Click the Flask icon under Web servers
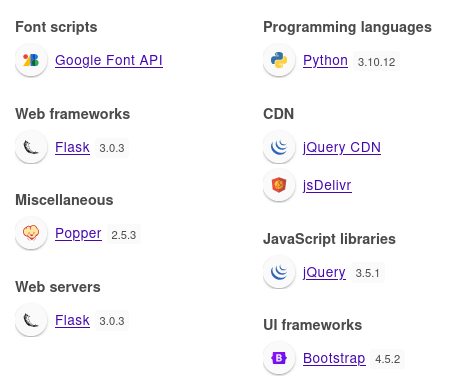 click(x=31, y=320)
